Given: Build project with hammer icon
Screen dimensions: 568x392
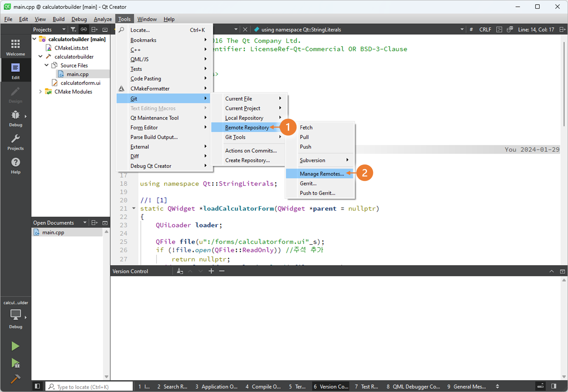Looking at the screenshot, I should pyautogui.click(x=15, y=379).
